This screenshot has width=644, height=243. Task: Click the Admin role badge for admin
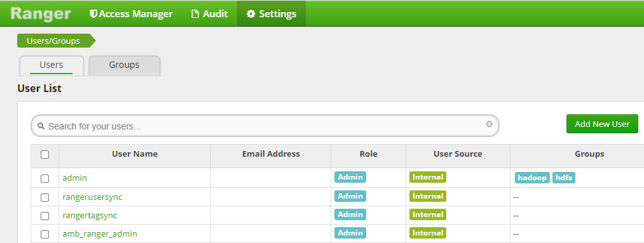click(x=350, y=177)
